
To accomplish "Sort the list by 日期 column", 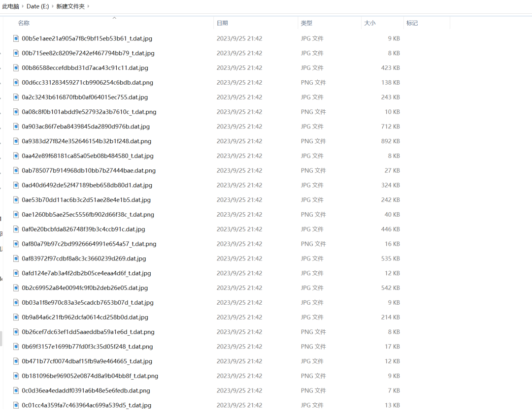I will click(x=222, y=23).
